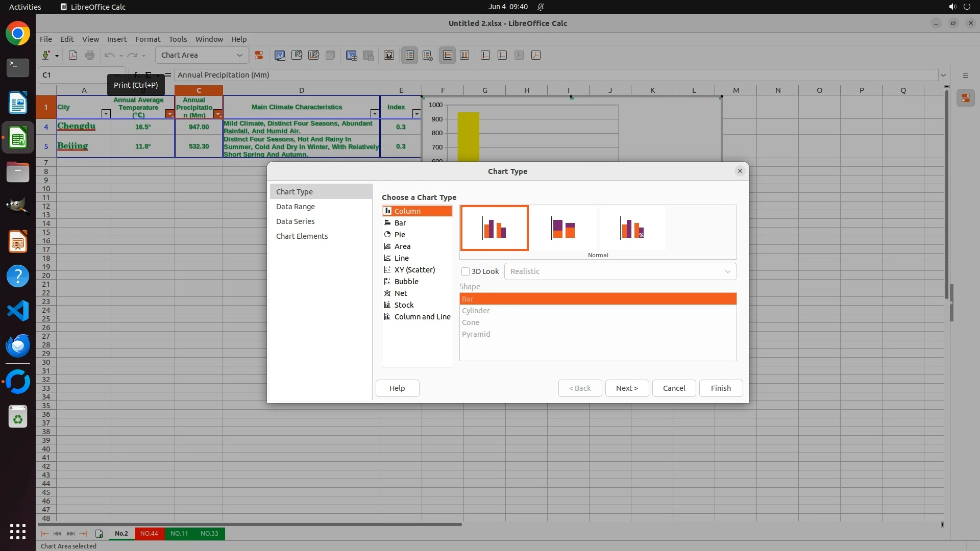Expand the Realistic 3D scheme dropdown
The width and height of the screenshot is (980, 551).
click(x=727, y=271)
